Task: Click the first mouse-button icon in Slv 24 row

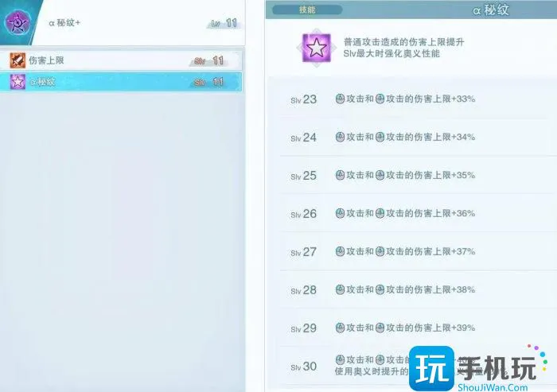Action: 340,137
